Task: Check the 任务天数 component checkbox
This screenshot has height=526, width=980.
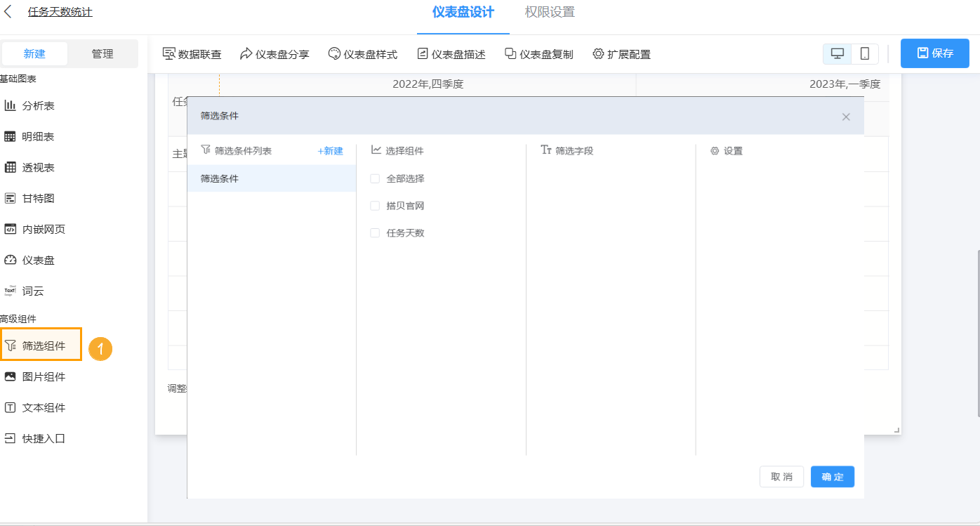Action: pos(375,232)
